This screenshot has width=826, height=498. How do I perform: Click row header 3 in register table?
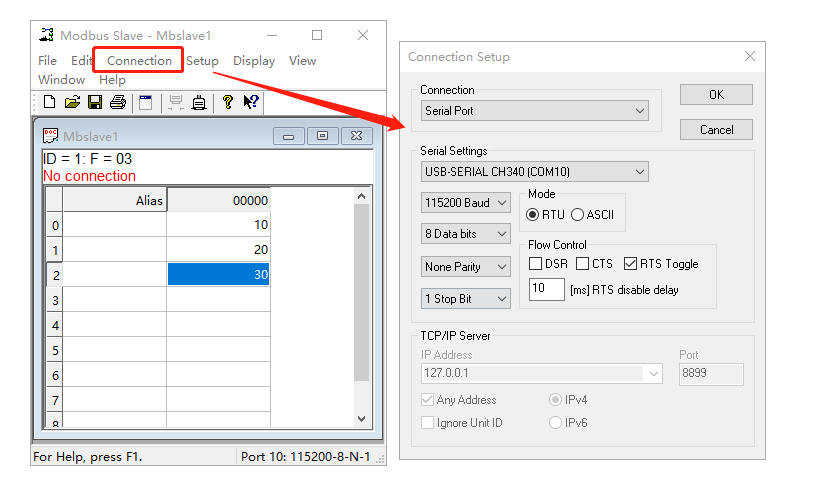pos(55,300)
